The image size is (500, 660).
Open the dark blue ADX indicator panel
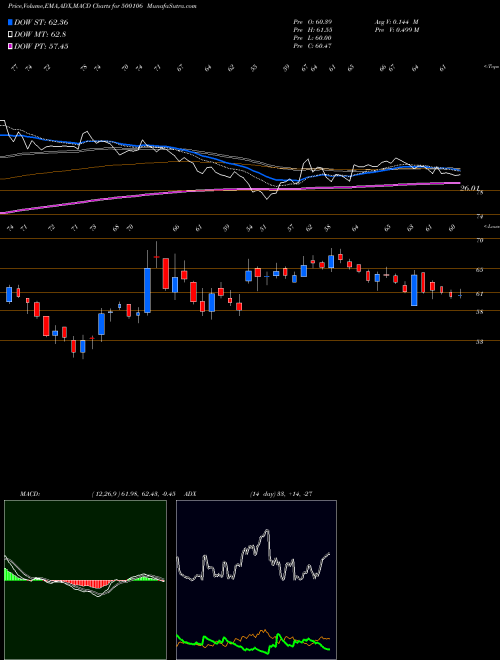[256, 580]
